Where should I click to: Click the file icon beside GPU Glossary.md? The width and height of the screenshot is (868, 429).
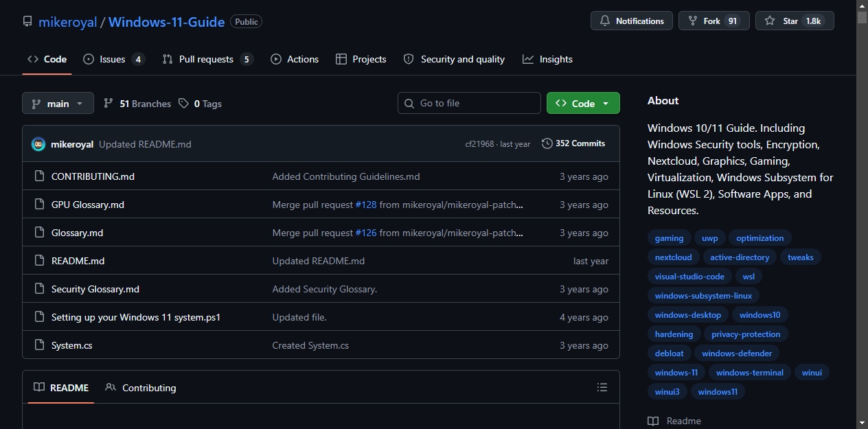(x=39, y=205)
